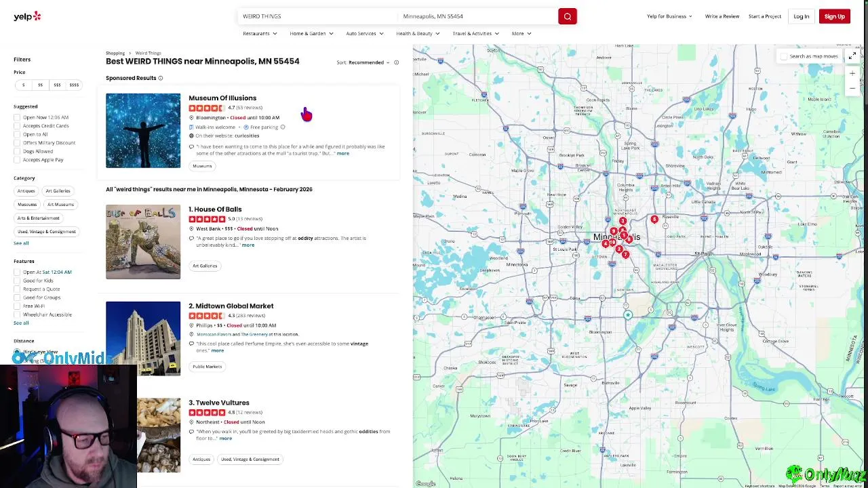Click map pin number 3
Screen dimensions: 868x488
pos(623,221)
